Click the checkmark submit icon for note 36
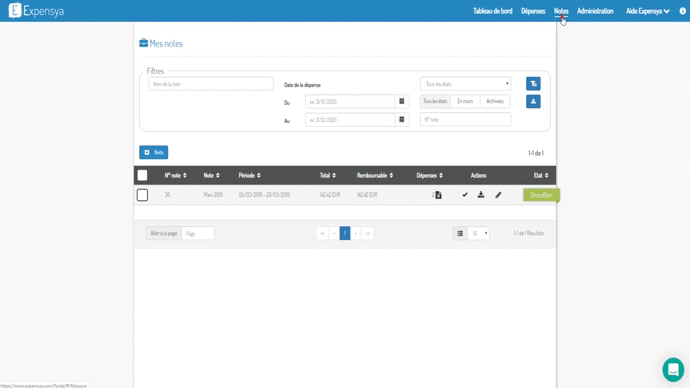This screenshot has height=388, width=690. (465, 194)
